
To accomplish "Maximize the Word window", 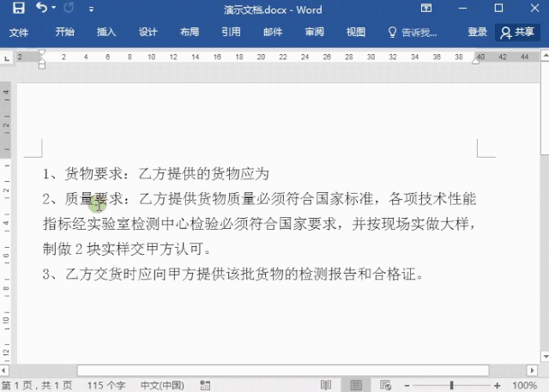I will pos(498,8).
